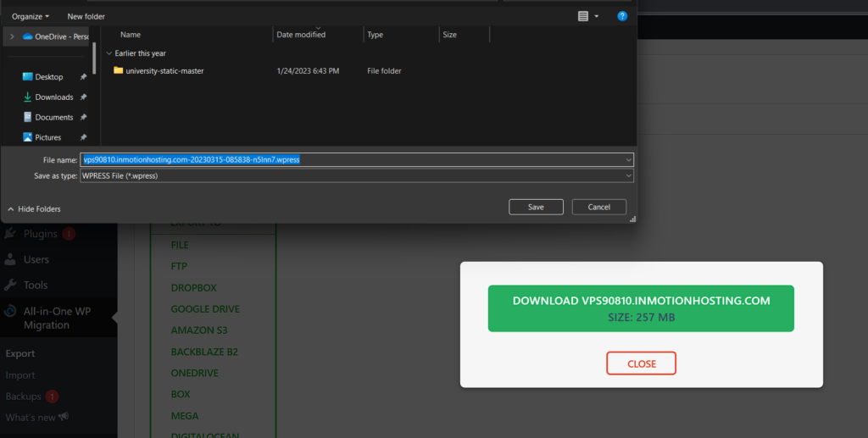Image resolution: width=868 pixels, height=438 pixels.
Task: Click the All-in-One WP Migration sidebar icon
Action: tap(10, 311)
